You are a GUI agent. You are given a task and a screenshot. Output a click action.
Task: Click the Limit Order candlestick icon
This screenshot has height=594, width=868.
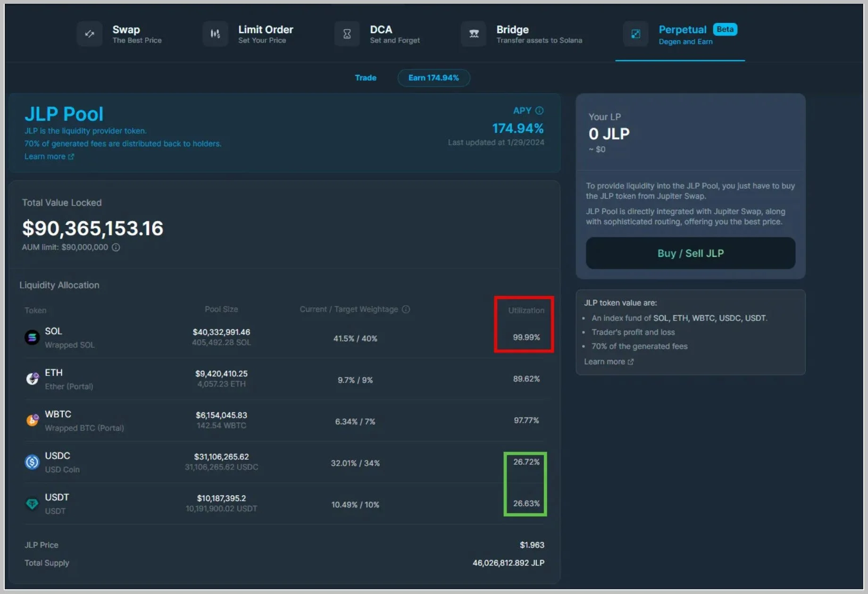coord(215,34)
